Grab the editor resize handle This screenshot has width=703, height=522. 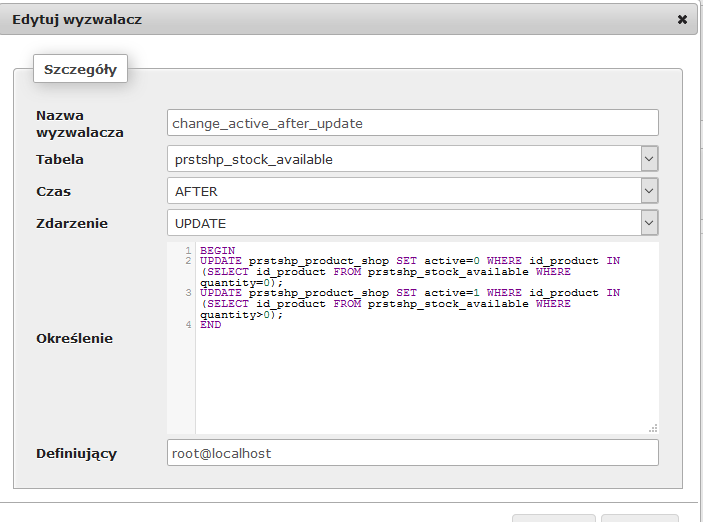point(653,428)
